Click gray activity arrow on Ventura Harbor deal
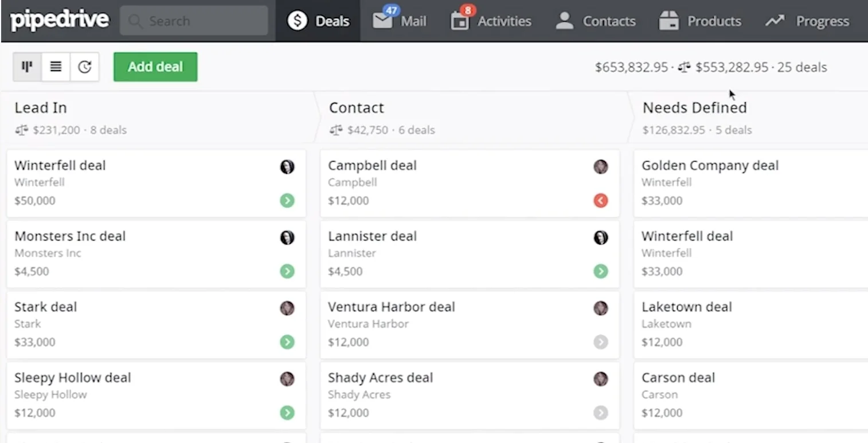The image size is (868, 443). tap(601, 342)
